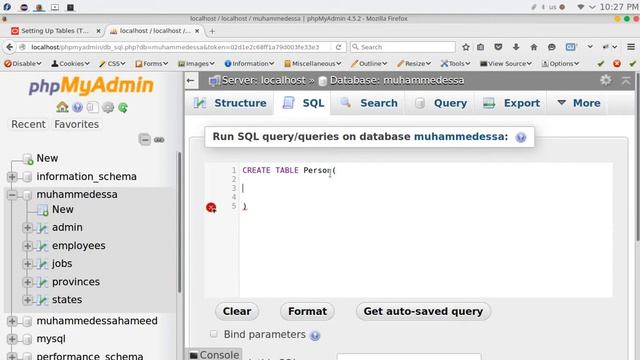Open the Information developer menu
Screen dimensions: 640x360
coord(249,64)
